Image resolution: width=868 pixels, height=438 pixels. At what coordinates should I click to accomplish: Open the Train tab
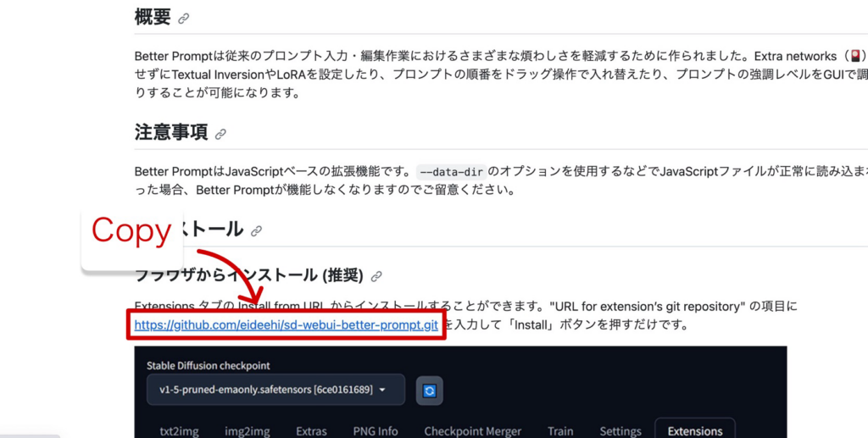coord(560,430)
